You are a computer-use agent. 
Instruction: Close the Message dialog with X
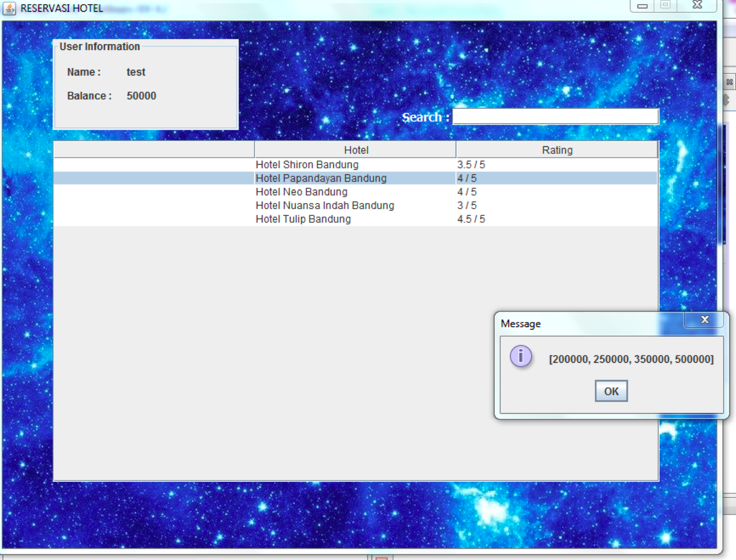(705, 320)
